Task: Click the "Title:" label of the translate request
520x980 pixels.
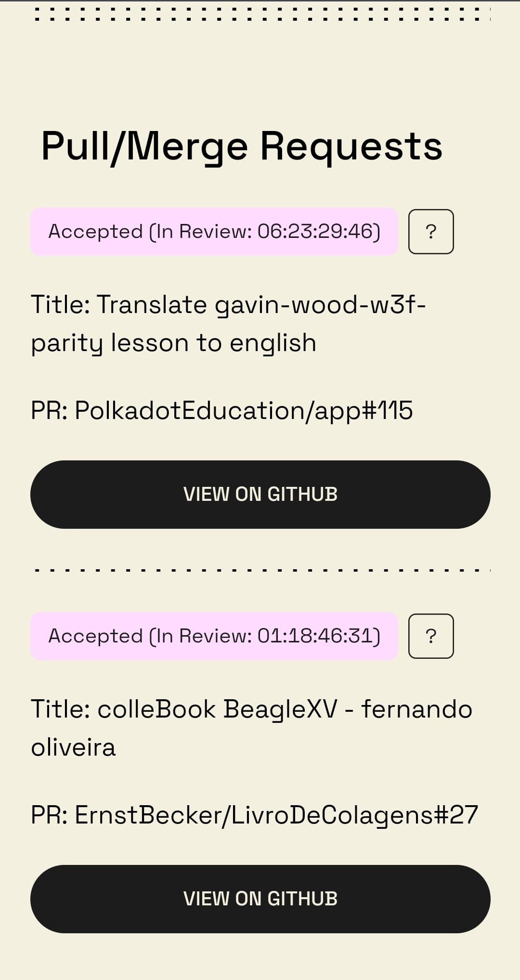Action: tap(61, 305)
